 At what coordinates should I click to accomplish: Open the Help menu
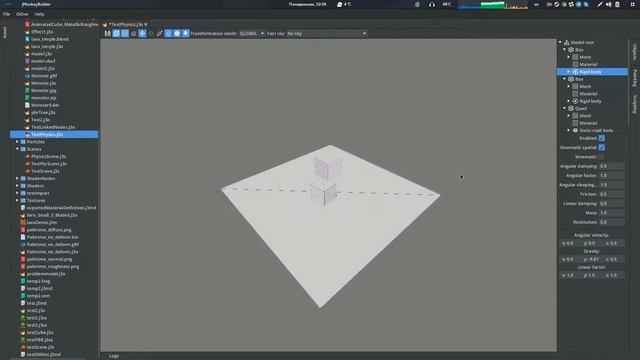pyautogui.click(x=39, y=14)
